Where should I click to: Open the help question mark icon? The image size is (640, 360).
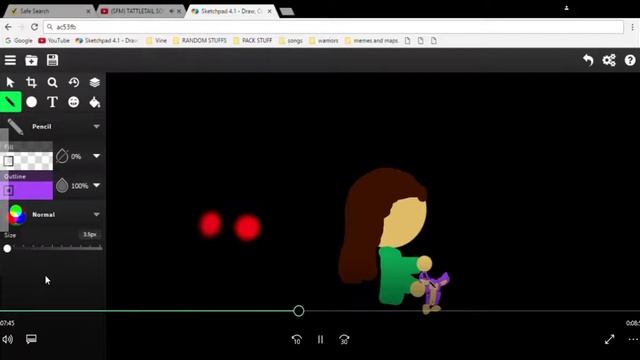(x=630, y=60)
